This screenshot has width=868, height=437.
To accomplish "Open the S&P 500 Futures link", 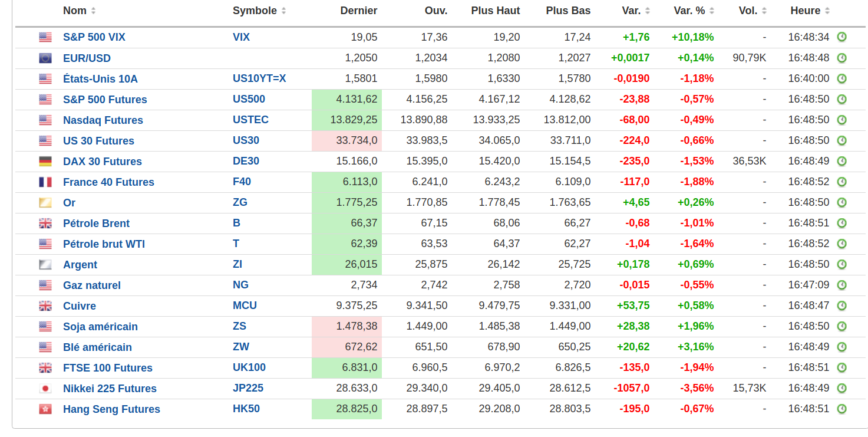I will click(x=105, y=100).
